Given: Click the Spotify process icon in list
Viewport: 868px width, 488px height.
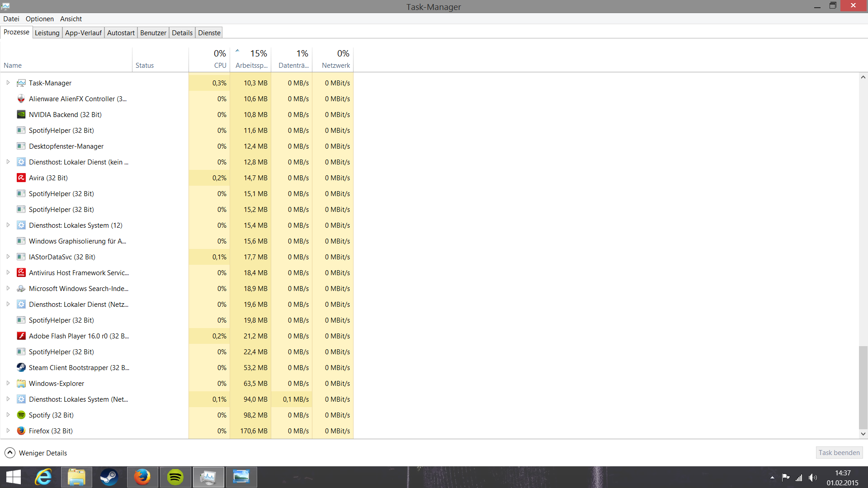Looking at the screenshot, I should 21,415.
